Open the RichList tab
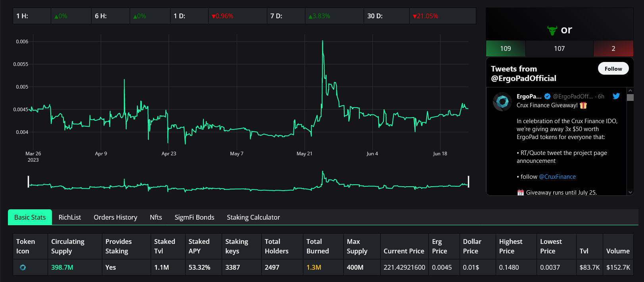 [x=70, y=217]
